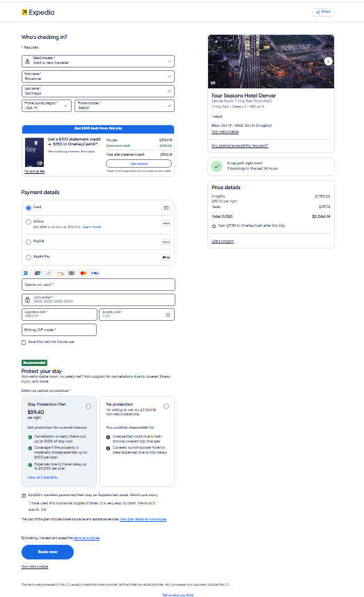Click the OneKeyCash earn icon
364x597 pixels.
[214, 226]
